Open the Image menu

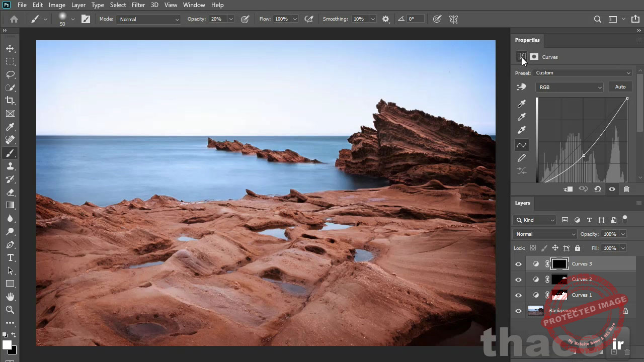pos(57,5)
